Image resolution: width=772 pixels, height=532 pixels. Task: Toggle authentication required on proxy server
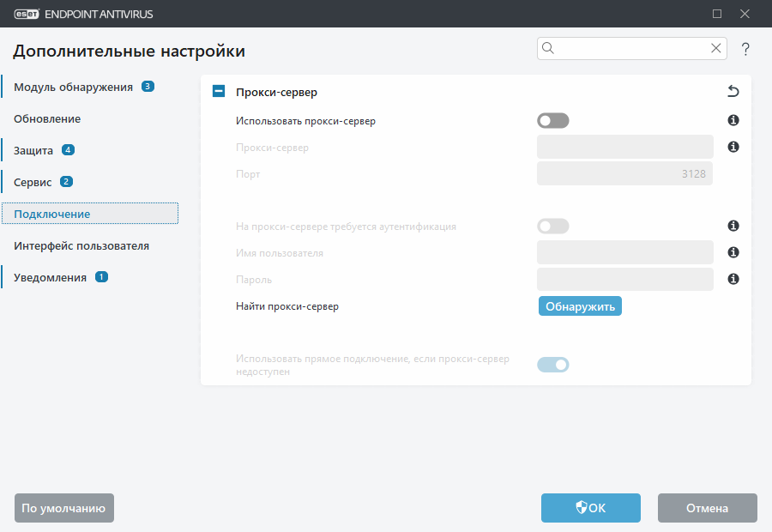point(552,227)
